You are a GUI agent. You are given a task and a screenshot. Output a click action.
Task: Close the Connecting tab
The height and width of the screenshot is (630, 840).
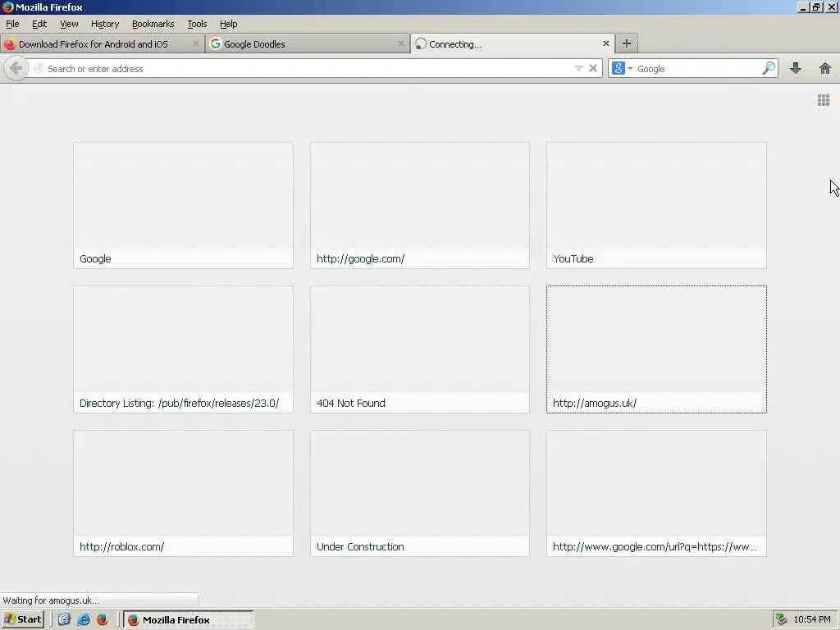606,43
